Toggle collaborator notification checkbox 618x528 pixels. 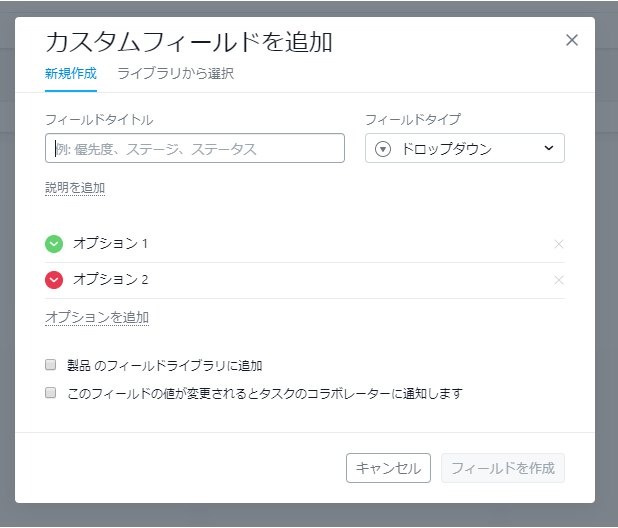[x=50, y=393]
